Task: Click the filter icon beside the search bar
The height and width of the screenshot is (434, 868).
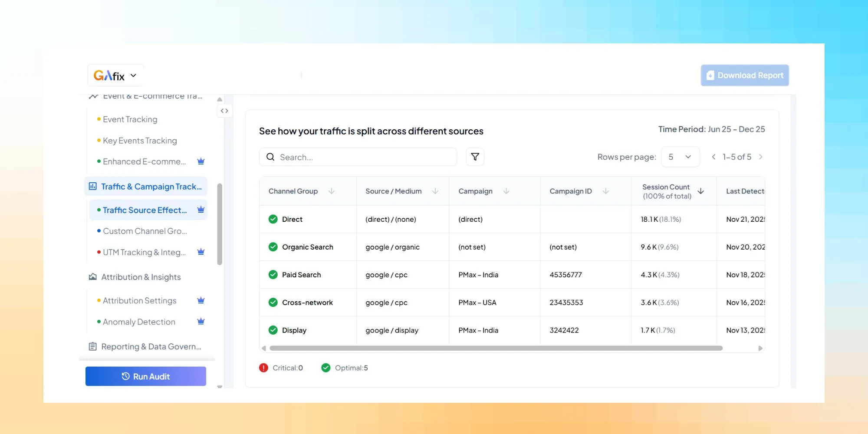Action: point(475,157)
